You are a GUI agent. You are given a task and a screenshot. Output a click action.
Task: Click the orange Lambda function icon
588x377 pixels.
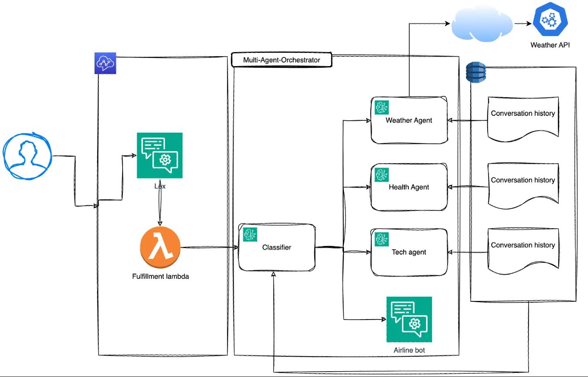coord(160,248)
